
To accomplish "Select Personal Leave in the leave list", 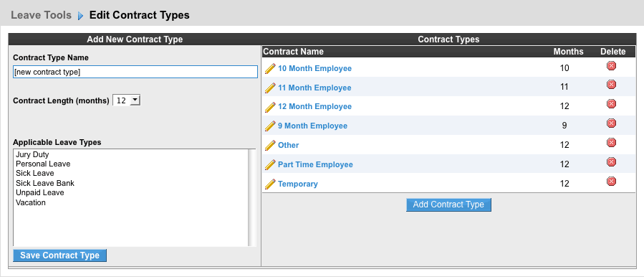I will point(43,164).
